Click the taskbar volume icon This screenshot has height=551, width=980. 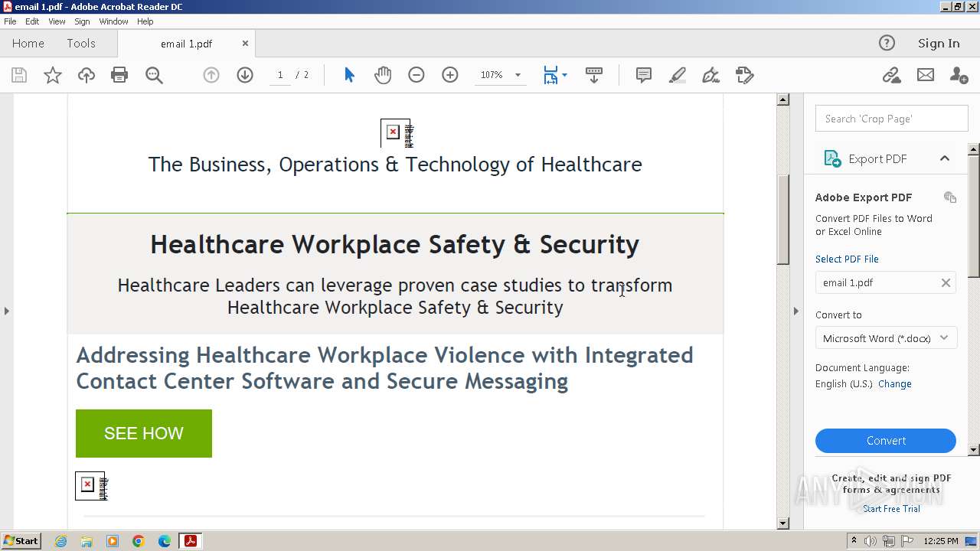click(x=871, y=541)
